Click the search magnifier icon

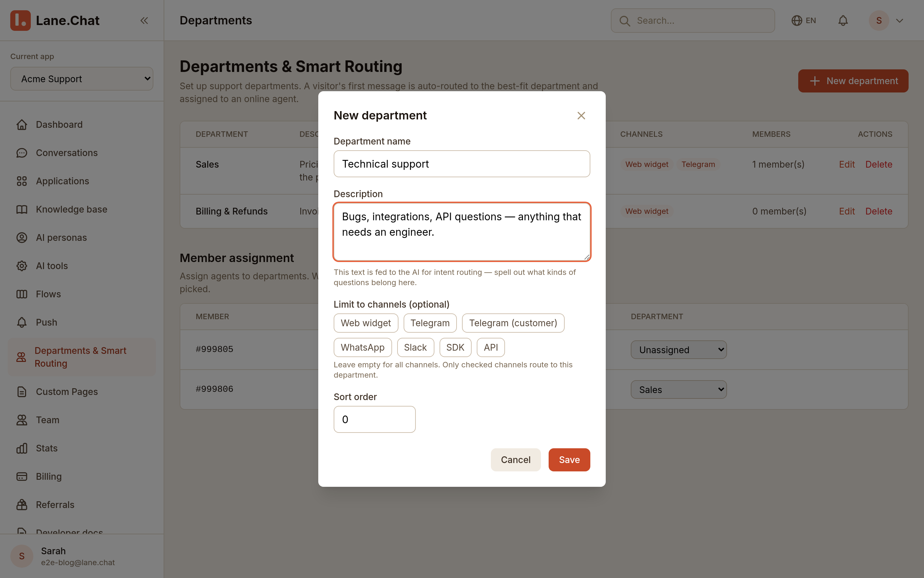click(625, 21)
